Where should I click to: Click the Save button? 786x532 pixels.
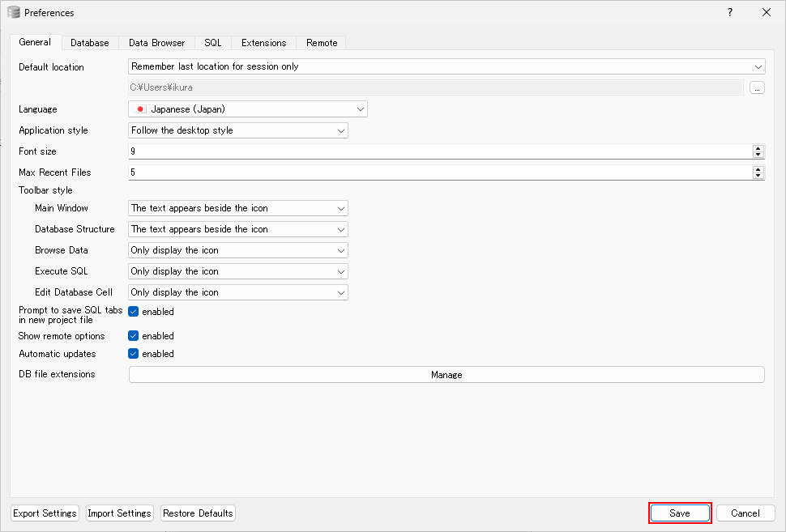[x=680, y=513]
